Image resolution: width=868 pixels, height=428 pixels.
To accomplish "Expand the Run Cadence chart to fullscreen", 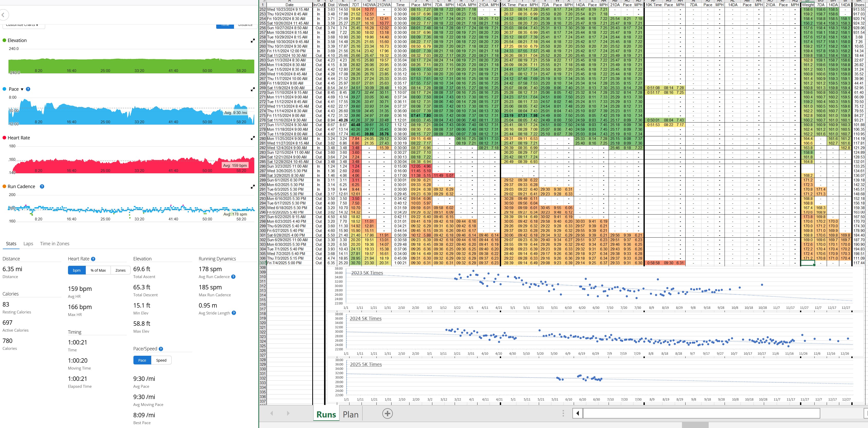I will (253, 187).
